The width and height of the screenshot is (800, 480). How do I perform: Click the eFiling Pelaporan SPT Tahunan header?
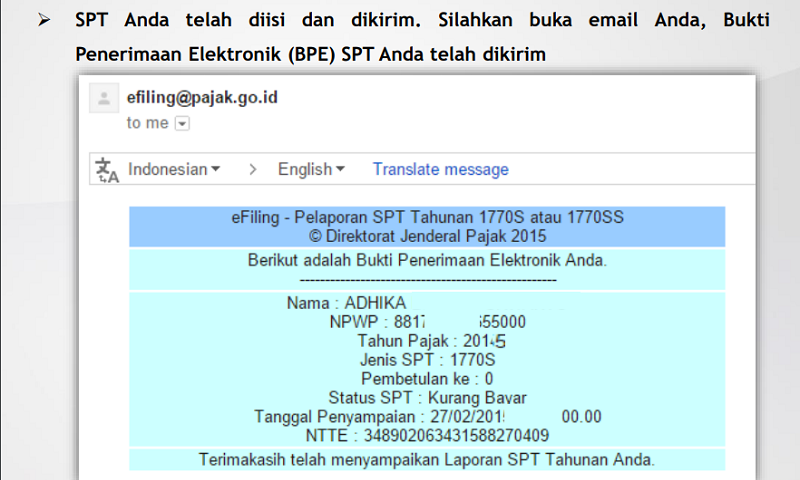point(427,218)
